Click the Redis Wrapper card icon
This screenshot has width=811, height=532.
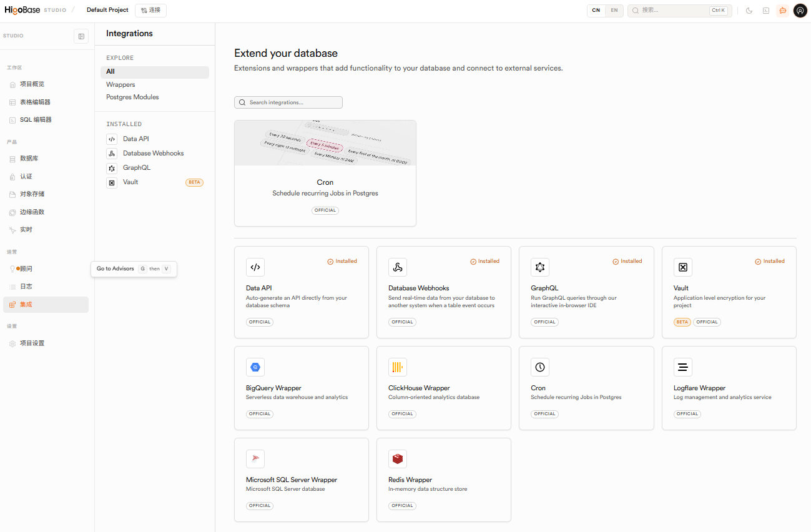[x=398, y=459]
